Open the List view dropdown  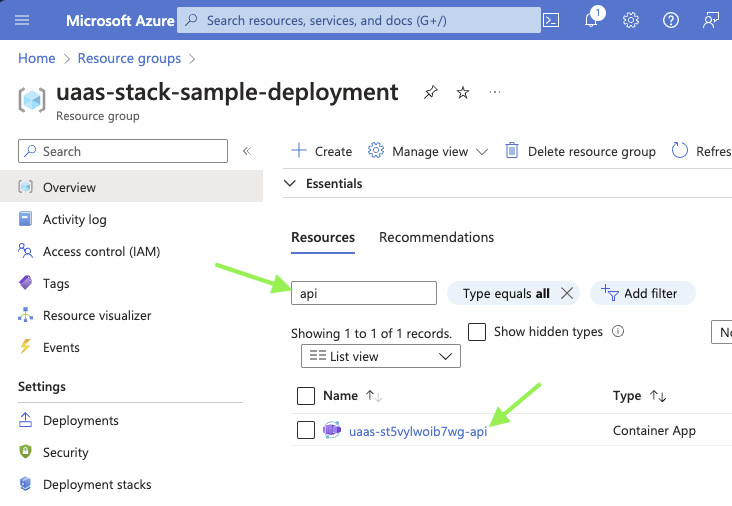tap(380, 356)
